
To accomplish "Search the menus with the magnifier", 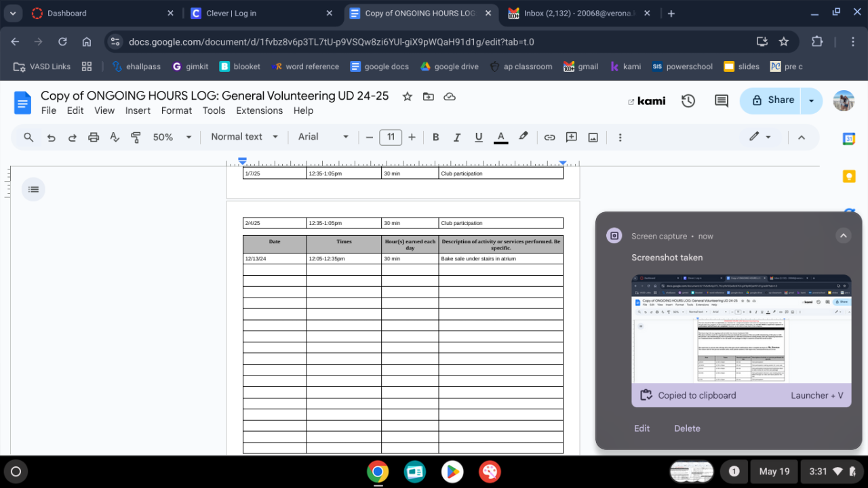I will 28,137.
